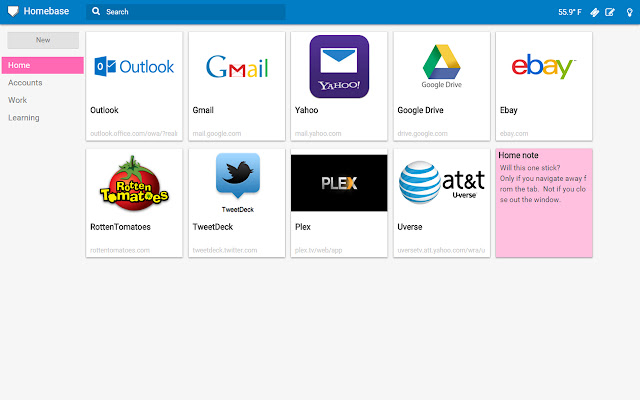Follow the mail.google.com link
Image resolution: width=640 pixels, height=400 pixels.
217,133
